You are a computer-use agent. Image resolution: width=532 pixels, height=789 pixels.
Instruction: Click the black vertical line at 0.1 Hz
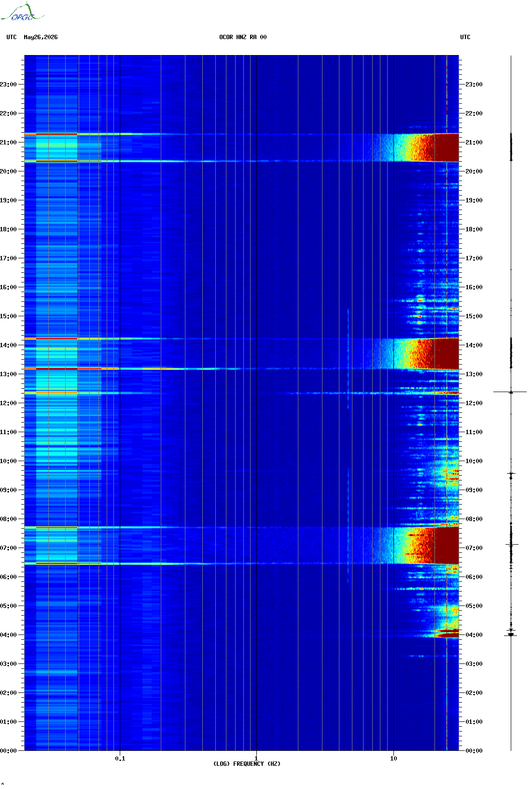pyautogui.click(x=120, y=403)
